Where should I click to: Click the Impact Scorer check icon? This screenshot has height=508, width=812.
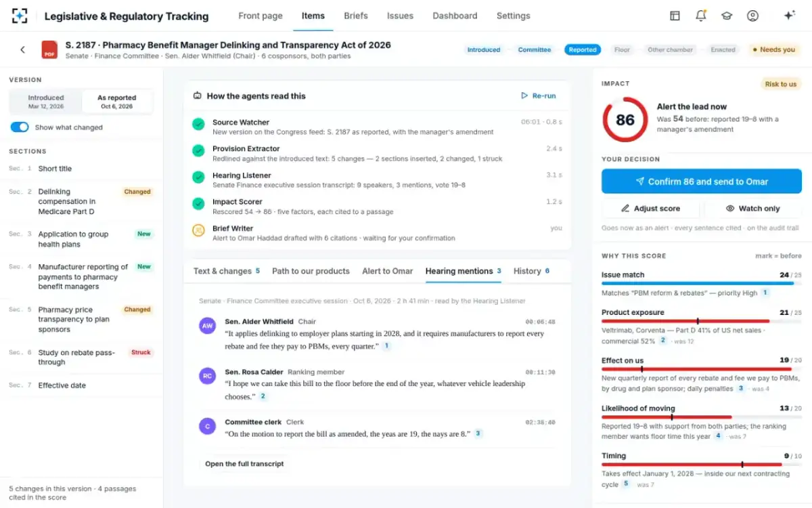pos(198,204)
